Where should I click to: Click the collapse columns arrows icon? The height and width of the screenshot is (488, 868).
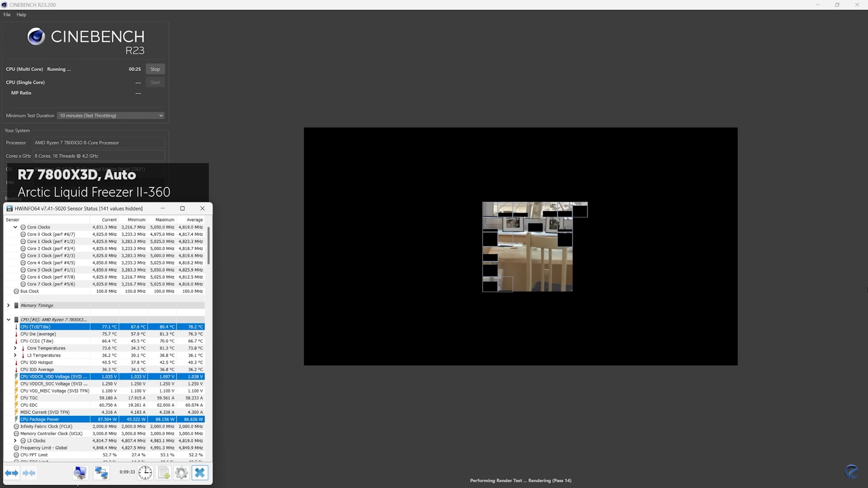click(29, 473)
